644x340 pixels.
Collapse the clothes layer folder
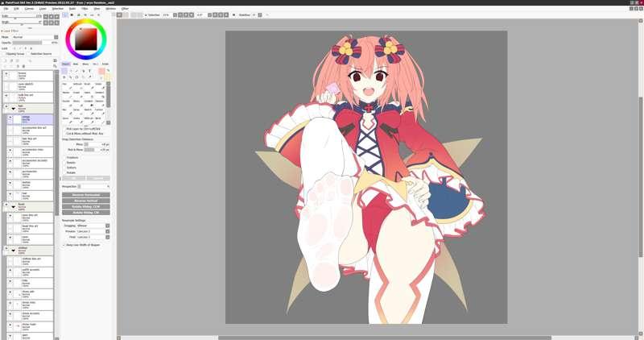click(13, 251)
